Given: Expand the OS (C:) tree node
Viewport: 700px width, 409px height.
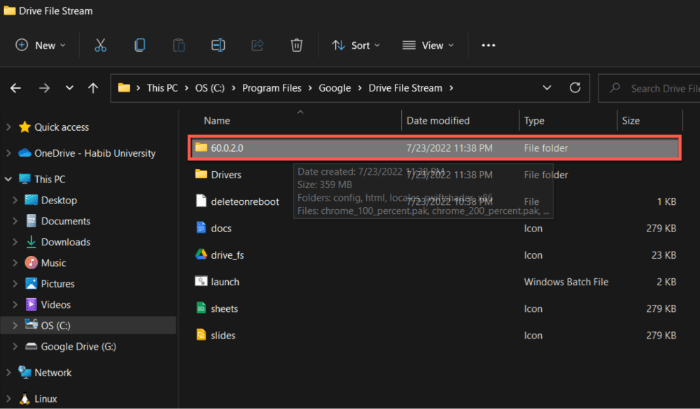Looking at the screenshot, I should [x=15, y=325].
